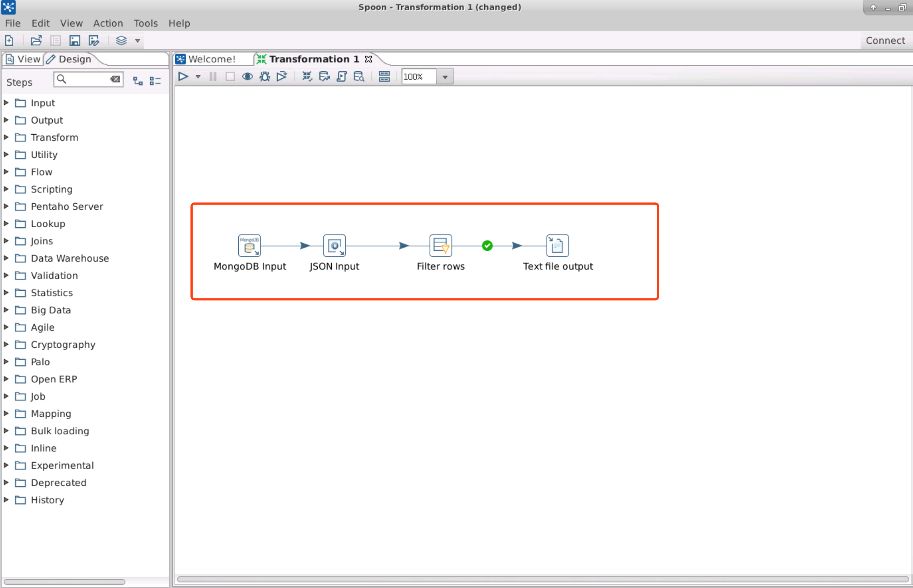913x588 pixels.
Task: Expand the Input folder
Action: click(x=6, y=103)
